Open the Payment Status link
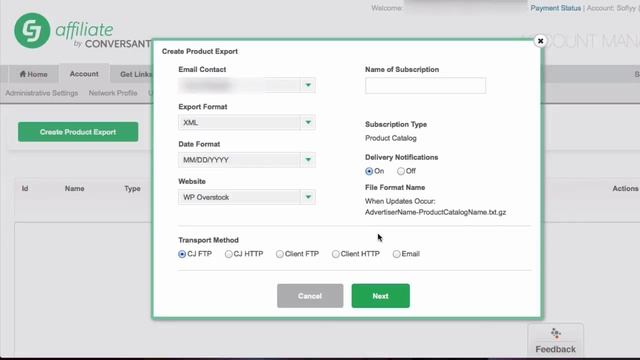Image resolution: width=640 pixels, height=360 pixels. (556, 8)
